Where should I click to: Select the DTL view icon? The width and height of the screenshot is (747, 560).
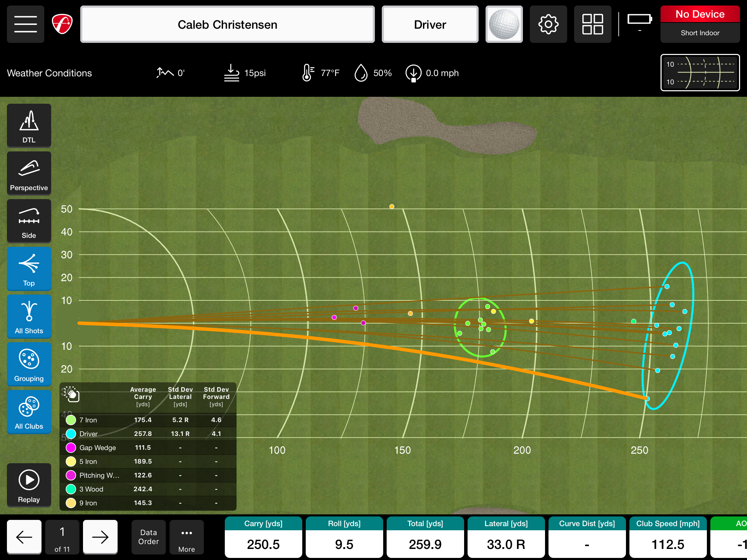[x=29, y=125]
